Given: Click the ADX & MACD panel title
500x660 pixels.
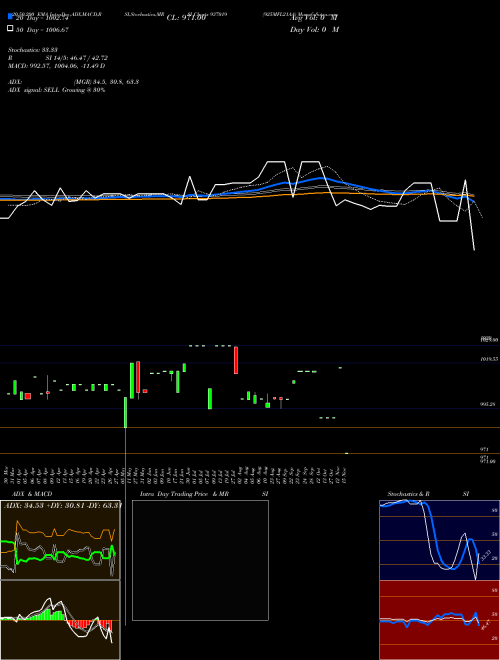Looking at the screenshot, I should click(x=32, y=494).
